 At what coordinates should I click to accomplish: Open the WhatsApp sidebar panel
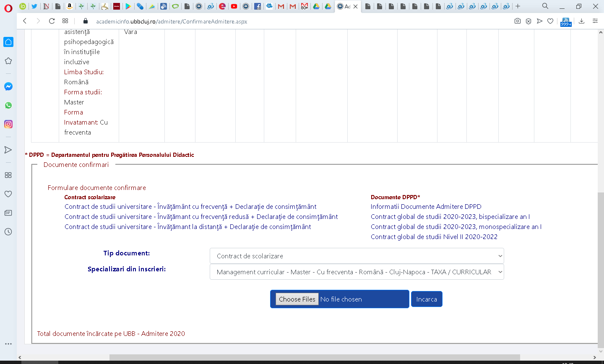[x=8, y=105]
